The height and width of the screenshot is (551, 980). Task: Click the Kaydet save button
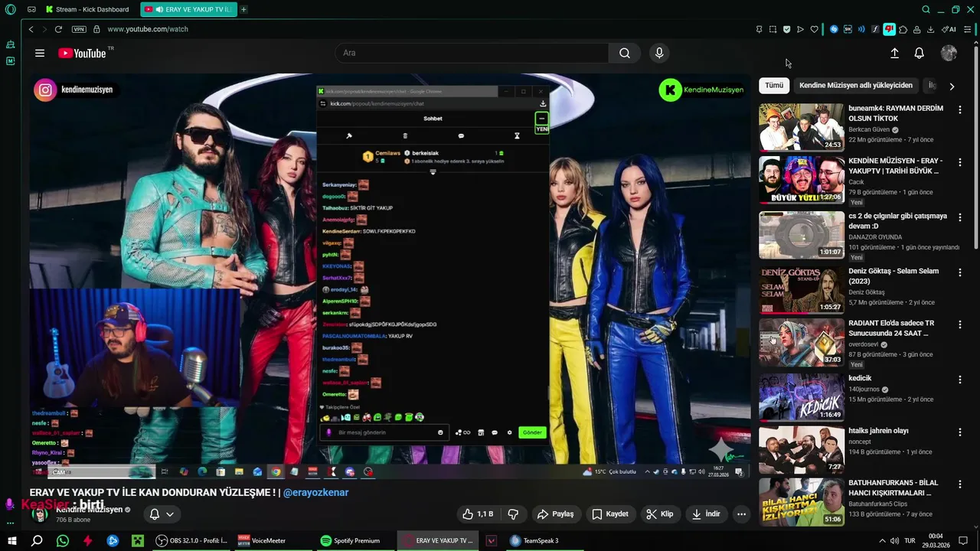610,514
